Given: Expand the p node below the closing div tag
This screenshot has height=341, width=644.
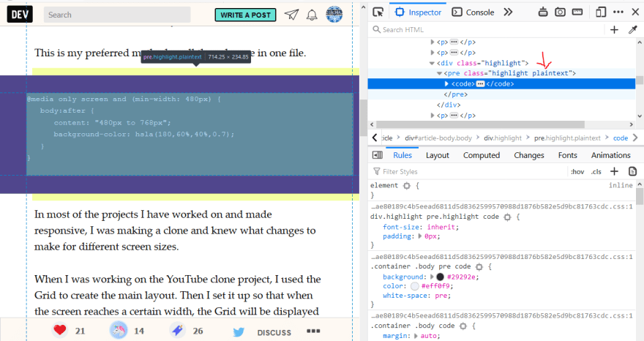Looking at the screenshot, I should point(432,116).
